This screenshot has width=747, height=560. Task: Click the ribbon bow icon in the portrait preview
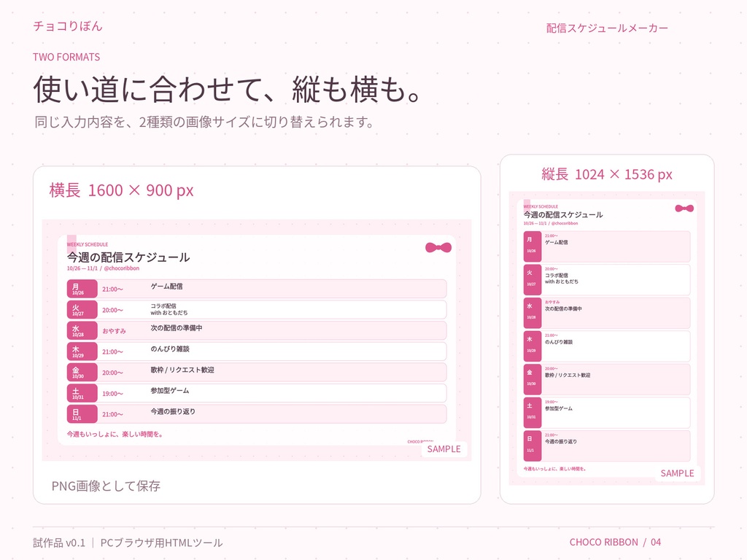(x=684, y=209)
